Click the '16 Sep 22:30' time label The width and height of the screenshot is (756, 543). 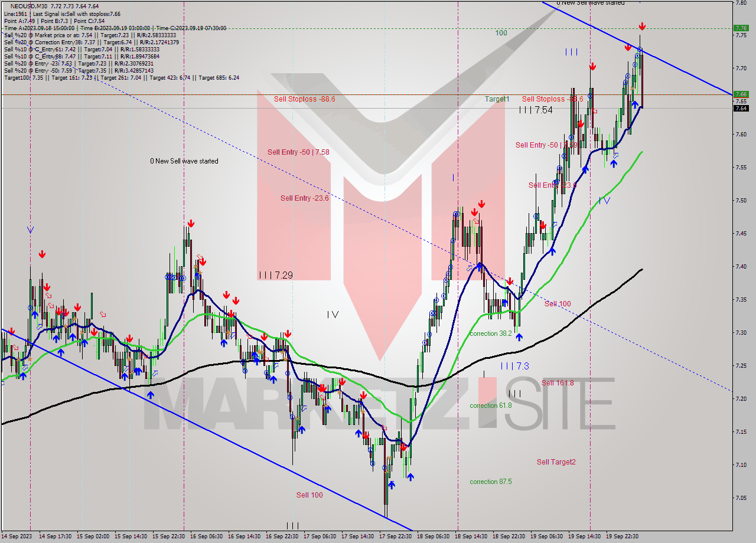pyautogui.click(x=282, y=537)
